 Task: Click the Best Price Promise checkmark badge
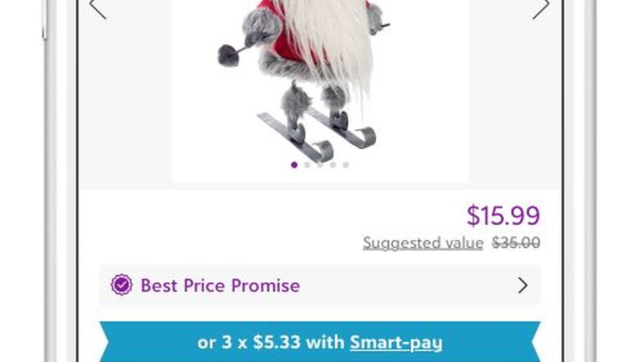pos(121,285)
